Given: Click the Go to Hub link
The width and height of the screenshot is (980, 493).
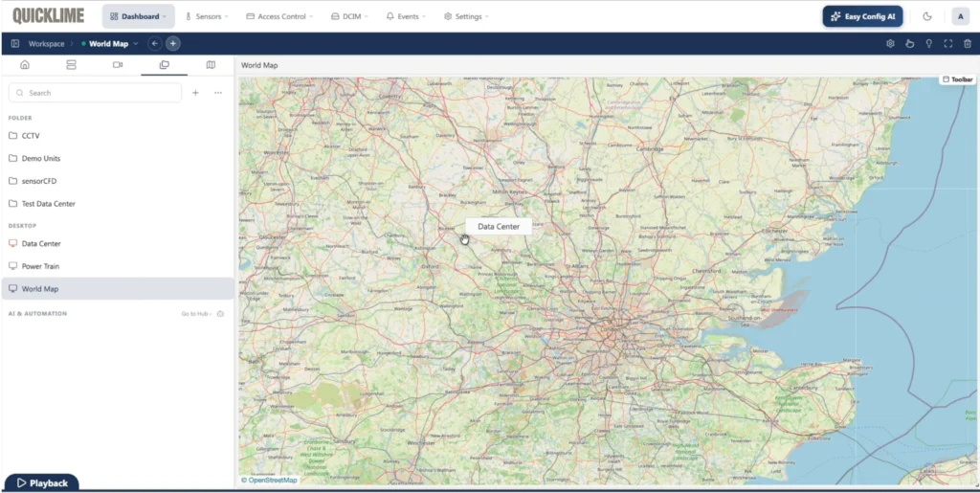Looking at the screenshot, I should coord(196,314).
